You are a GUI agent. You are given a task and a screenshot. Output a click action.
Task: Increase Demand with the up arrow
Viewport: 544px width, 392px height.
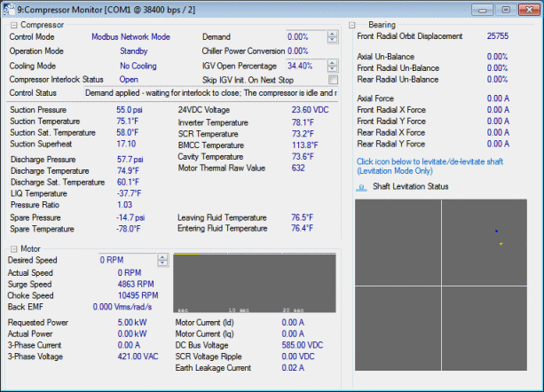coord(333,34)
